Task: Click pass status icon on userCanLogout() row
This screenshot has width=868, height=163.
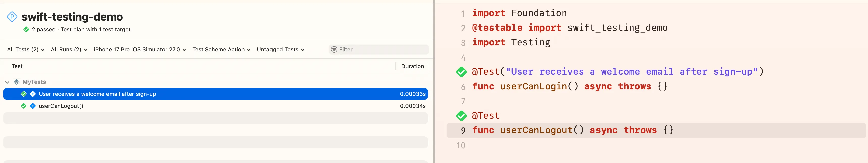Action: pos(23,106)
